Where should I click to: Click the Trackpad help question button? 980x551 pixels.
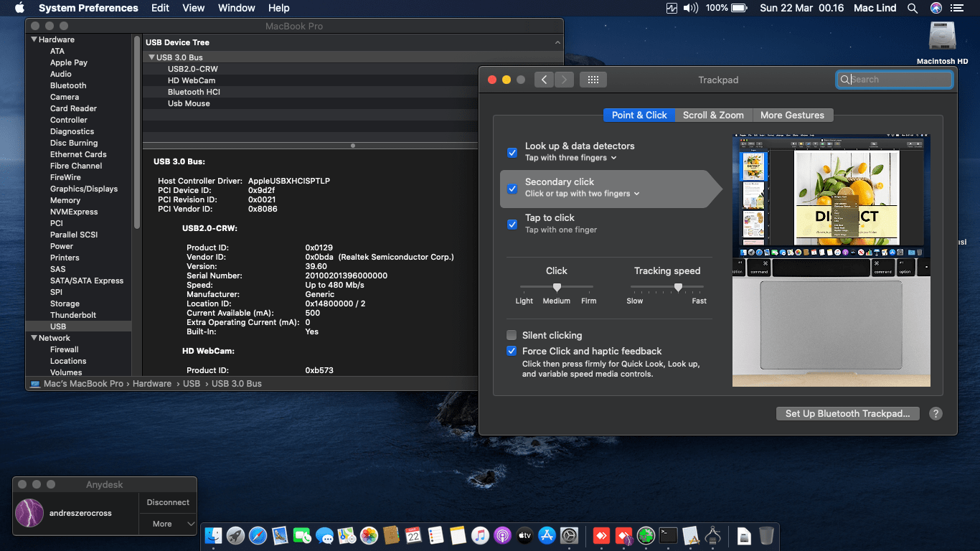[936, 413]
